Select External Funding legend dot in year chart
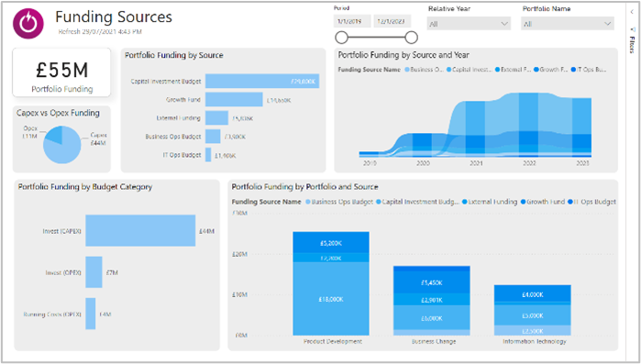The width and height of the screenshot is (641, 364). (x=498, y=70)
